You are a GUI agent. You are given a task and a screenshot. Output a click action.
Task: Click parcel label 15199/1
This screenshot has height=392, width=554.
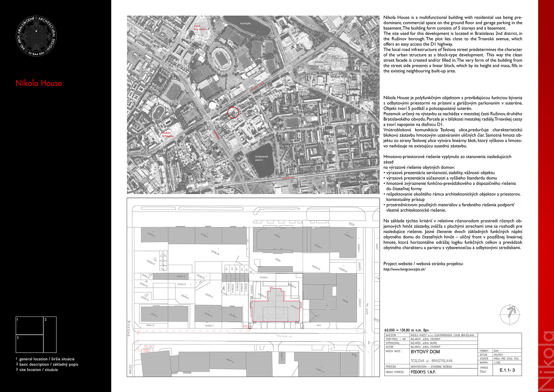264,278
